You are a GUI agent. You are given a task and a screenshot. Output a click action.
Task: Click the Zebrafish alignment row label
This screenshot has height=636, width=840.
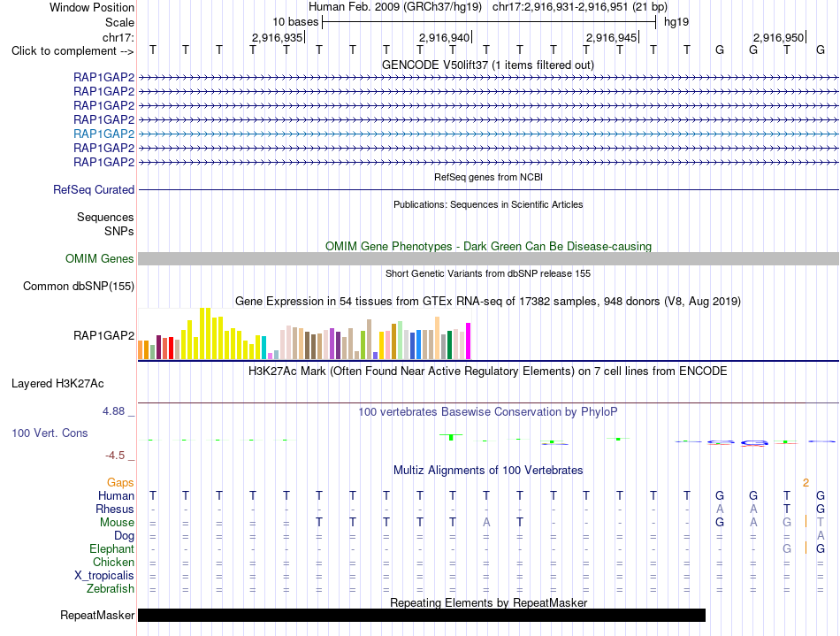[111, 589]
